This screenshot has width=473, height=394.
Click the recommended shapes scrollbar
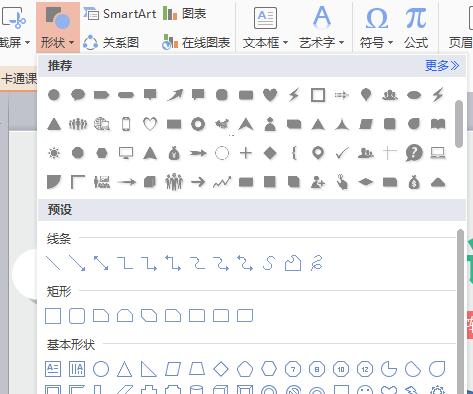point(459,124)
